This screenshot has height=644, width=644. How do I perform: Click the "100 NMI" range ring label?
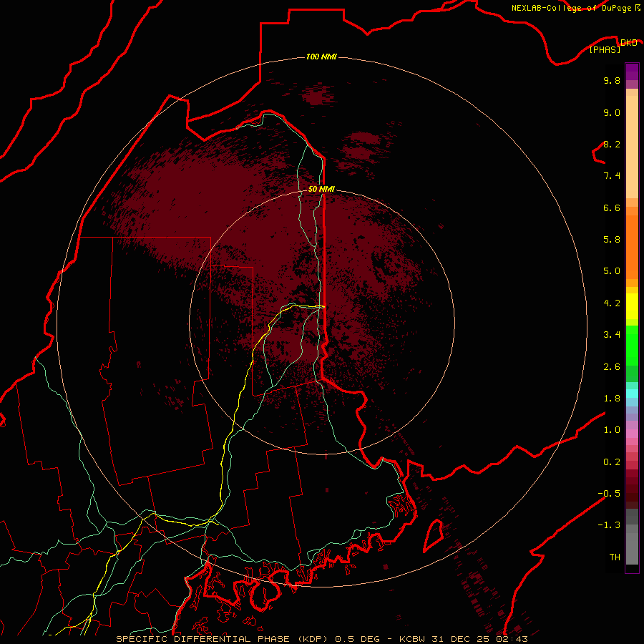coord(321,57)
